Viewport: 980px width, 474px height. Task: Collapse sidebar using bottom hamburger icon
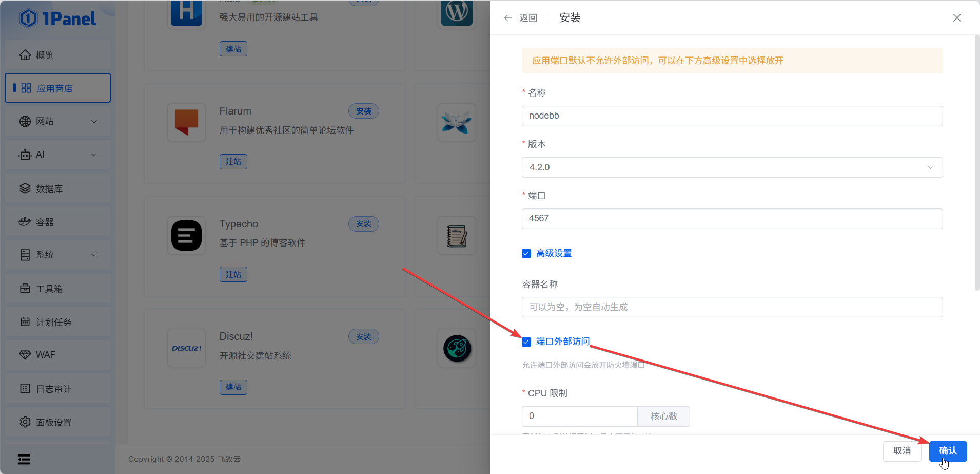point(24,459)
